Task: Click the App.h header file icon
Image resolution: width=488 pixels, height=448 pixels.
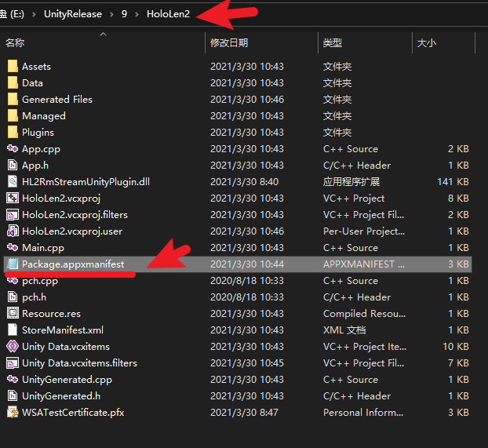Action: tap(13, 165)
